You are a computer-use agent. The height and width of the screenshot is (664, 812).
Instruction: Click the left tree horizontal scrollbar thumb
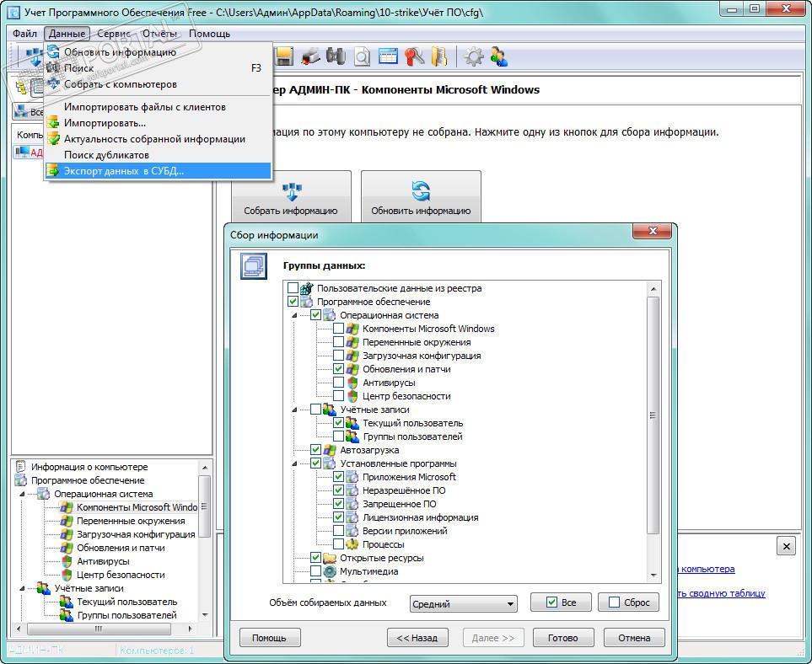click(99, 629)
